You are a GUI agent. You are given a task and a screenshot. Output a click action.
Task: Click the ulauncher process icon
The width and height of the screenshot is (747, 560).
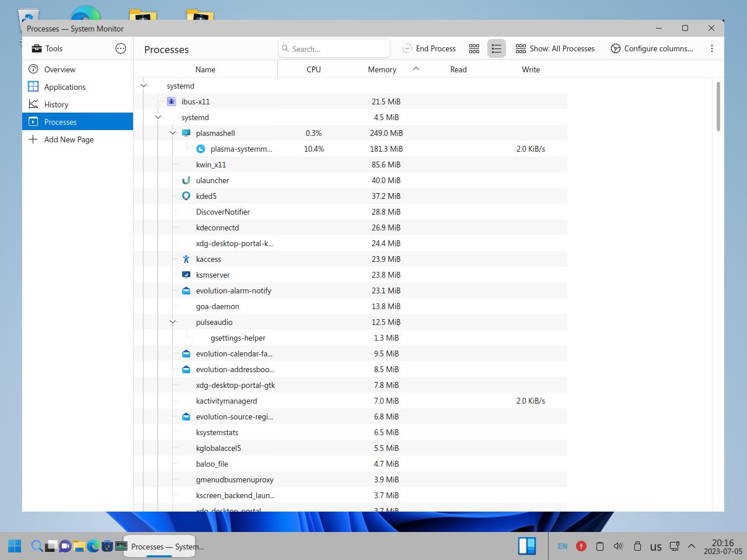186,180
